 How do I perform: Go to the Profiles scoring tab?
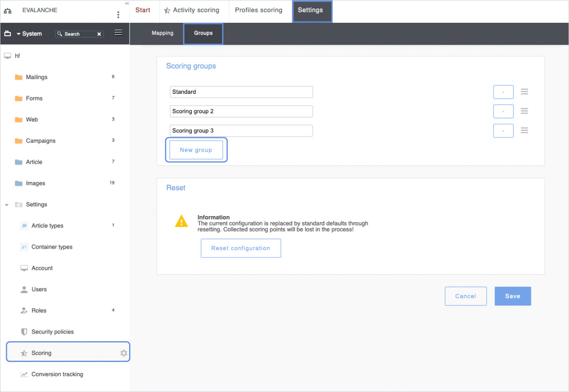tap(258, 10)
